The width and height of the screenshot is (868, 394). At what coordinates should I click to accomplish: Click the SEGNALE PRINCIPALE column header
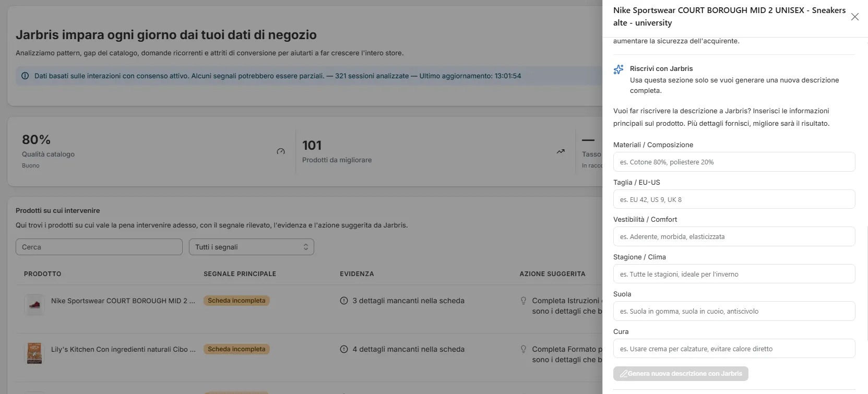coord(240,274)
